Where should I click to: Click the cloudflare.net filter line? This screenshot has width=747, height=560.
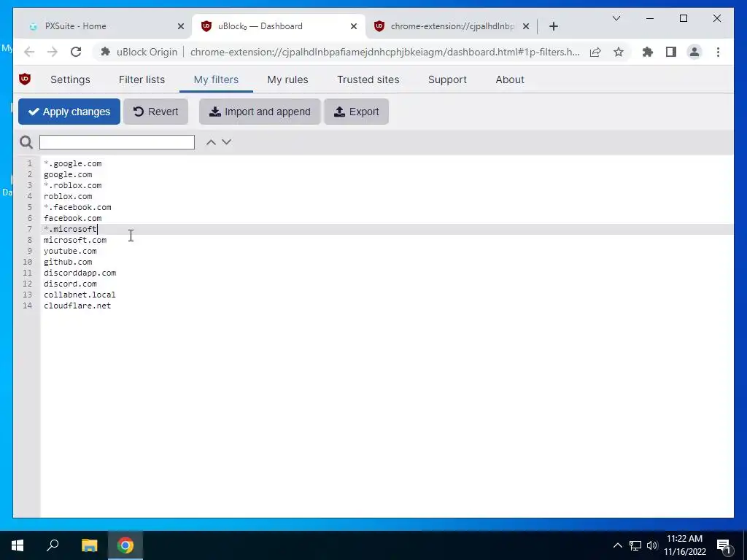[x=77, y=306]
